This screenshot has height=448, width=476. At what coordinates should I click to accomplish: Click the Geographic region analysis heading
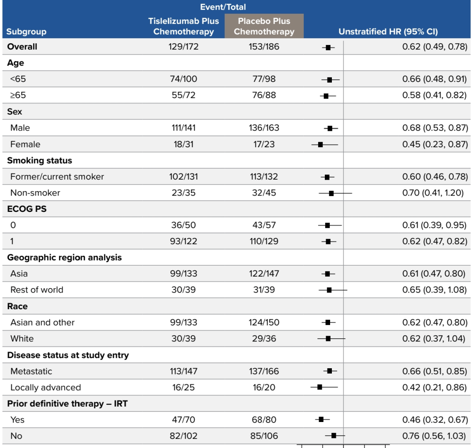pyautogui.click(x=64, y=258)
